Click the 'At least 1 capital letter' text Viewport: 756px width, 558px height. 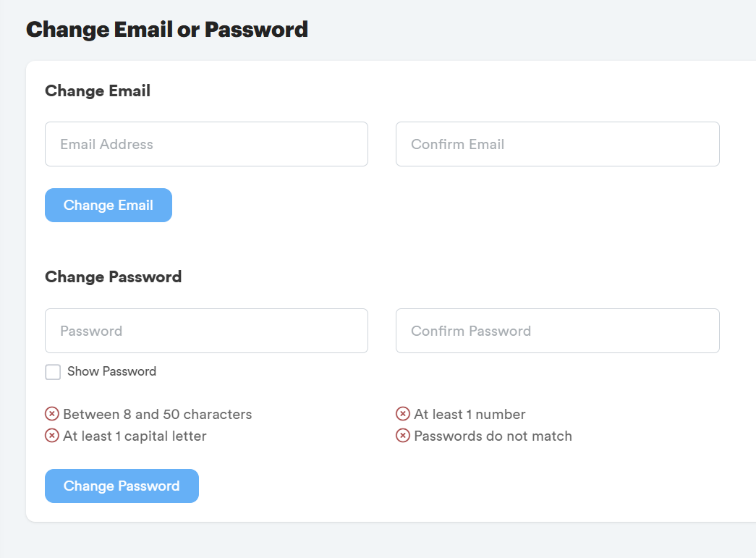click(135, 436)
